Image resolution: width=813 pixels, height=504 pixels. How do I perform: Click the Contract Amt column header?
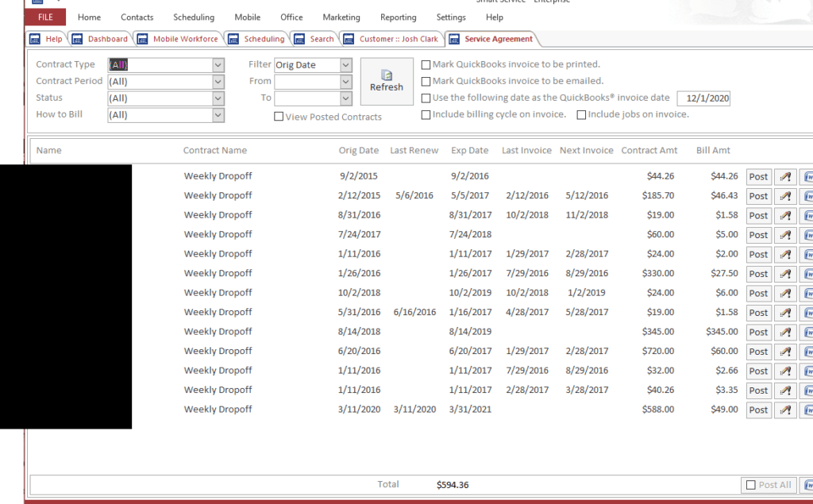click(649, 150)
